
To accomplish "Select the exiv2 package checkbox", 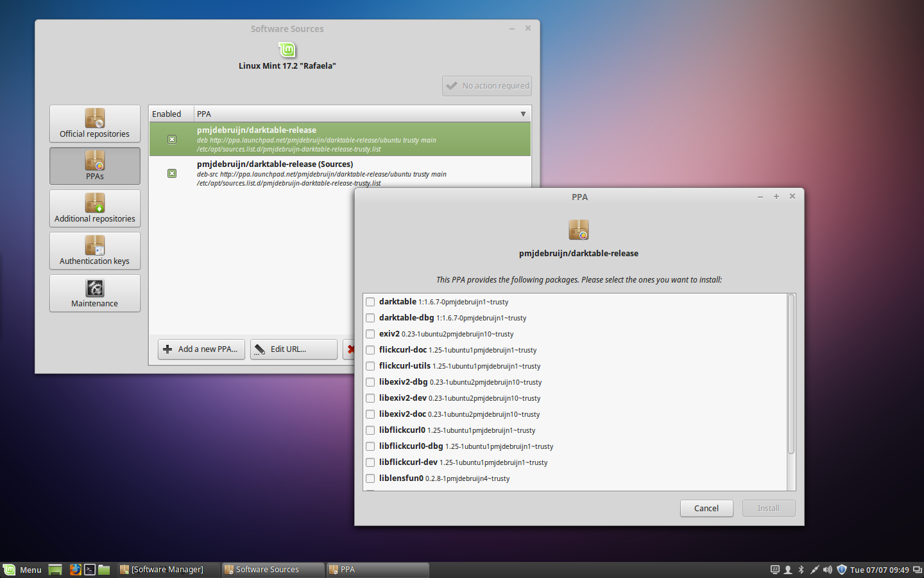I will pos(370,334).
